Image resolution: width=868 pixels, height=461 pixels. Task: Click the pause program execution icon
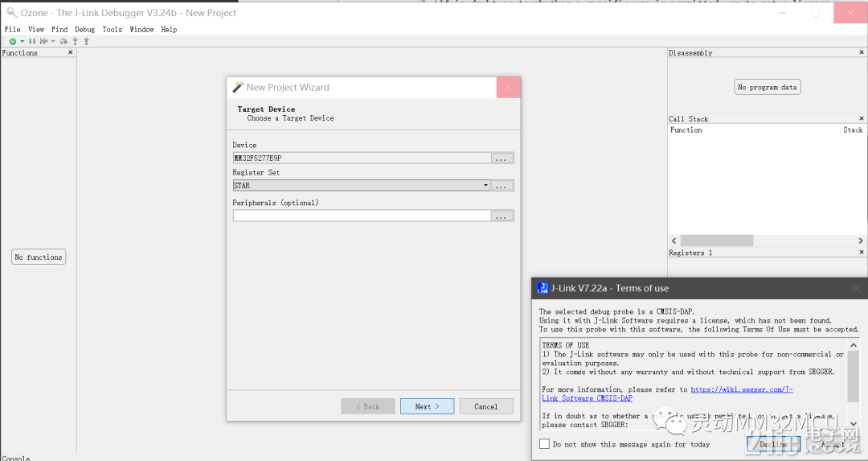(32, 41)
